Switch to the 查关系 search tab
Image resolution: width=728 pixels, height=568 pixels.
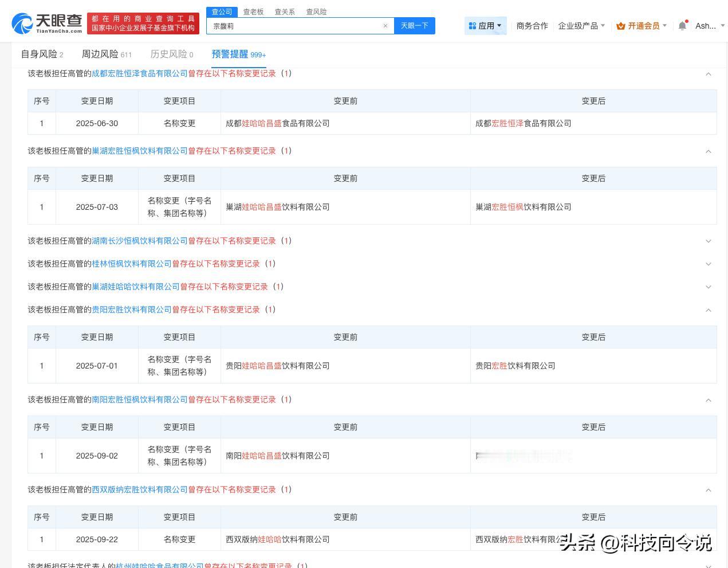(x=285, y=11)
